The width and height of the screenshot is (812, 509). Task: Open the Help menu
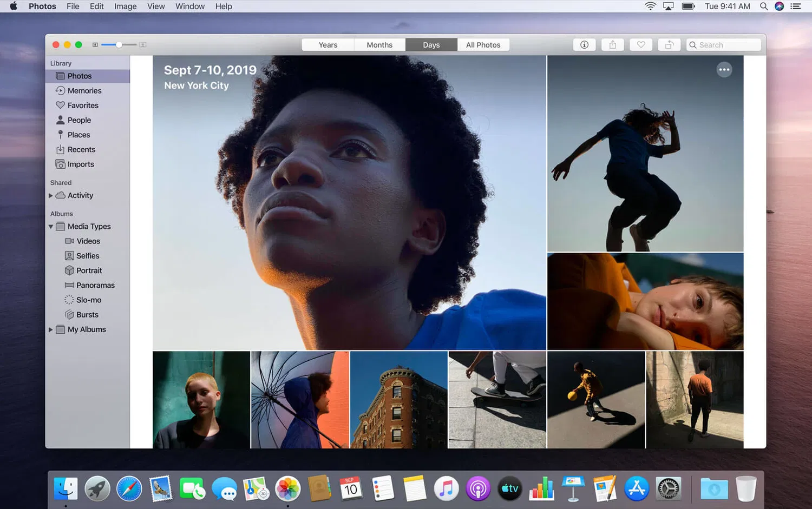pyautogui.click(x=224, y=6)
